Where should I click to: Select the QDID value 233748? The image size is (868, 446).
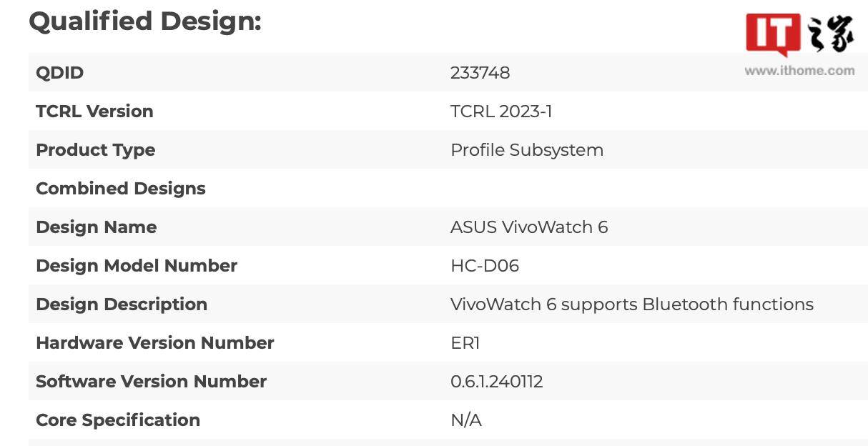click(480, 73)
